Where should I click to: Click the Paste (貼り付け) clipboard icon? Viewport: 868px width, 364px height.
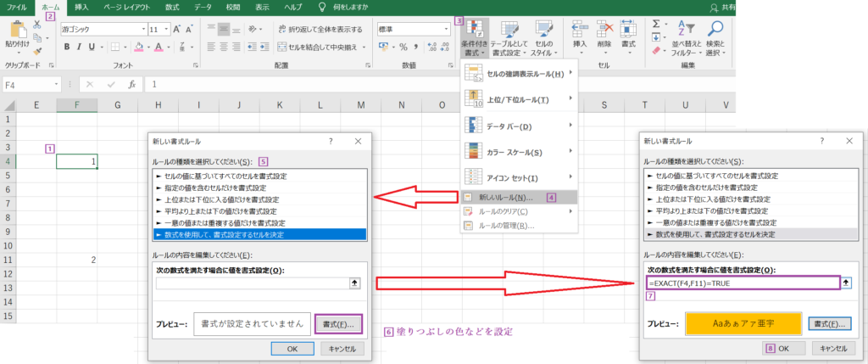pyautogui.click(x=19, y=30)
